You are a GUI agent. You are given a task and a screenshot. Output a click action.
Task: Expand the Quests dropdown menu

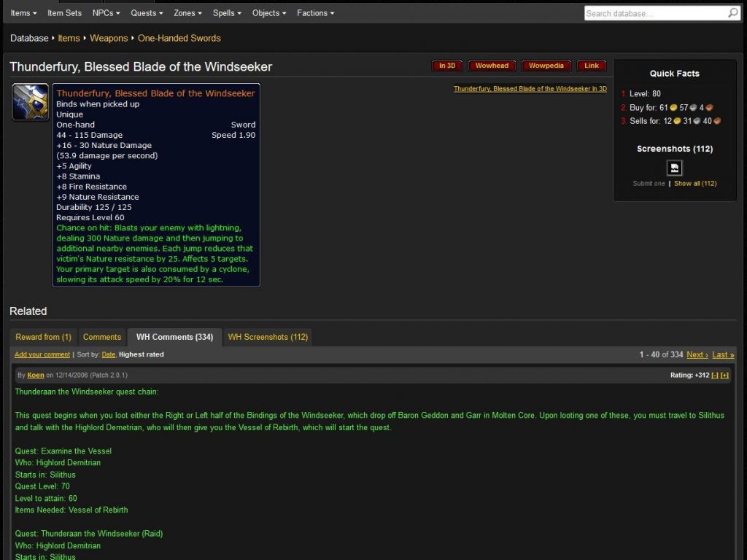click(147, 13)
